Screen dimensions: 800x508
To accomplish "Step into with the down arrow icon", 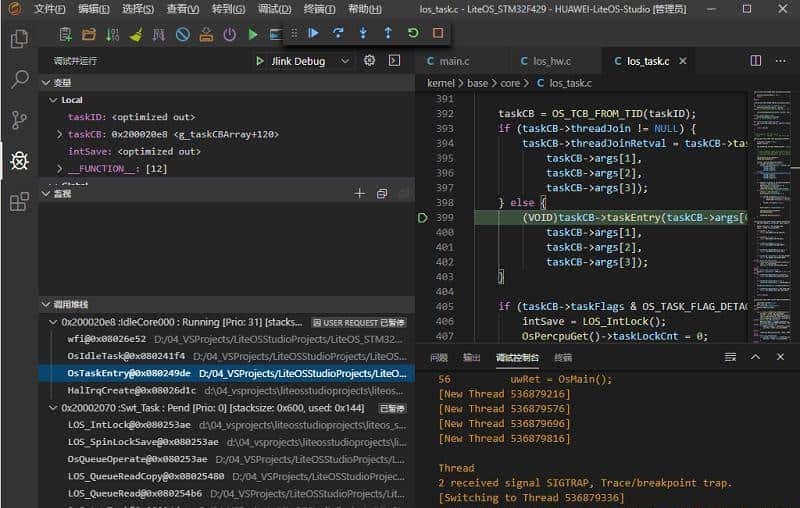I will (x=363, y=33).
